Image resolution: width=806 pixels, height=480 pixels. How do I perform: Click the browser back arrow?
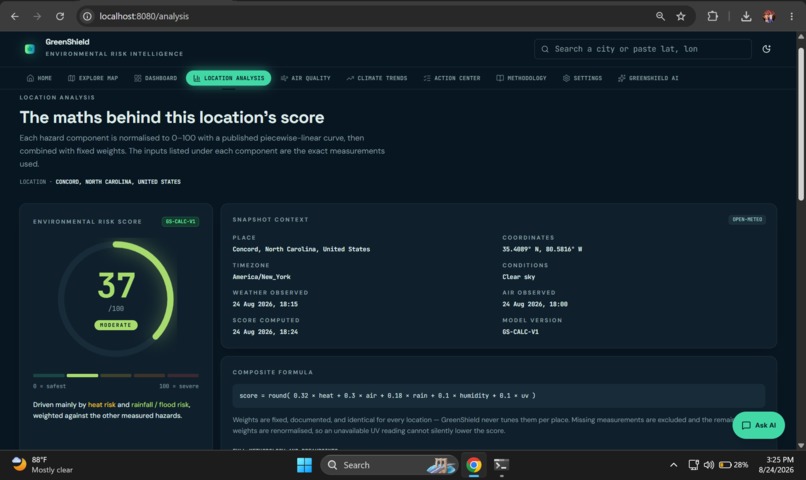[x=14, y=16]
